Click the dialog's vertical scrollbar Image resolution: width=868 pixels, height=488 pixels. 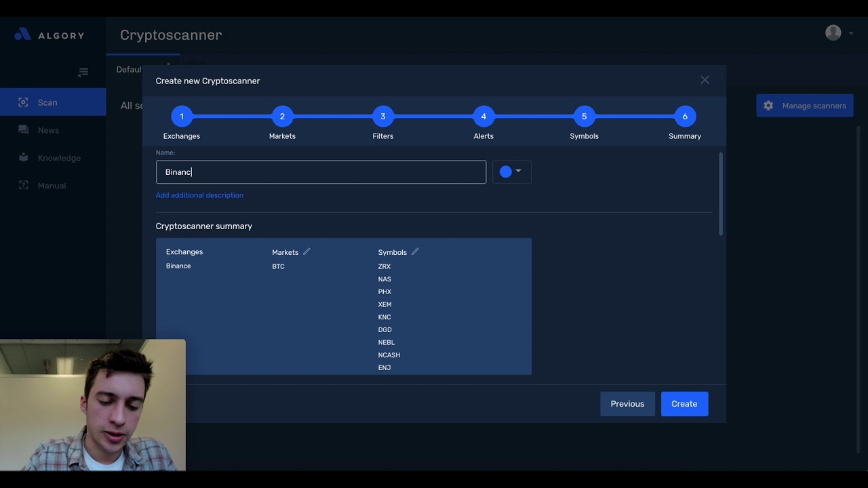click(720, 194)
